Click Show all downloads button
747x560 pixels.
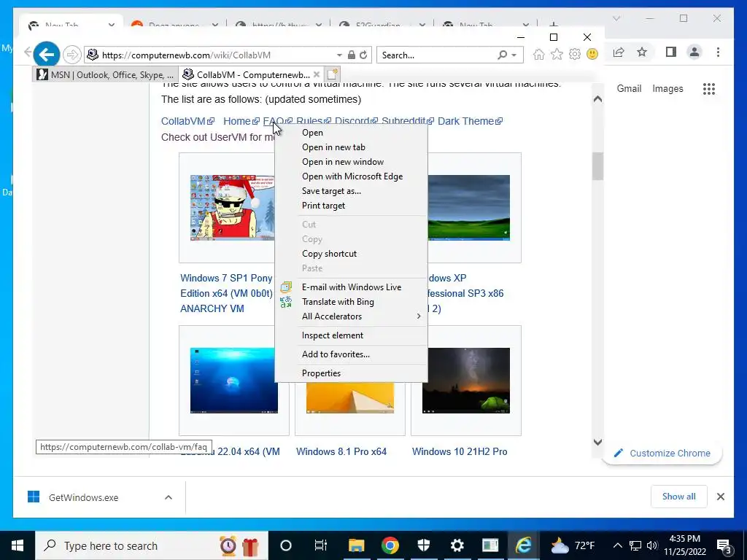678,496
